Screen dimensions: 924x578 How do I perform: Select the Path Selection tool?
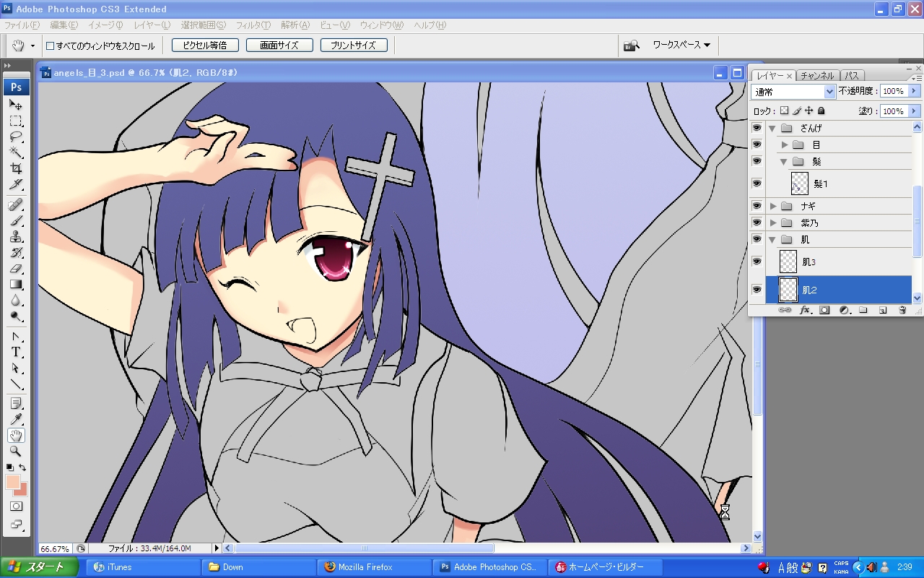click(x=16, y=368)
